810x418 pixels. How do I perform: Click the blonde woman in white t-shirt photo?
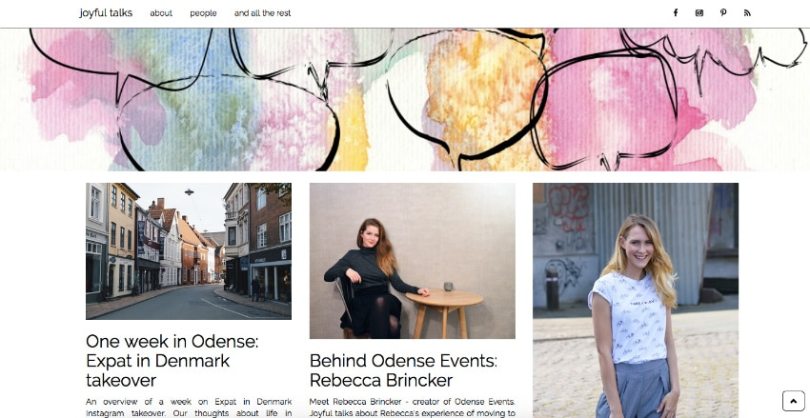(x=635, y=301)
